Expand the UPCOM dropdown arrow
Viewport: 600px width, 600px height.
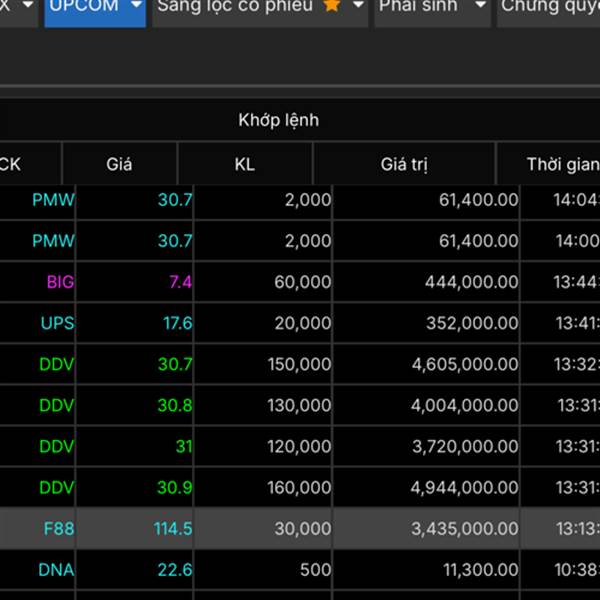[136, 6]
